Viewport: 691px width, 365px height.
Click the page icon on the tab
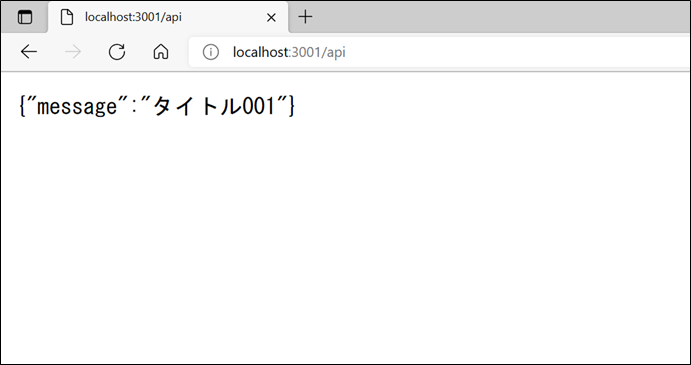[67, 18]
